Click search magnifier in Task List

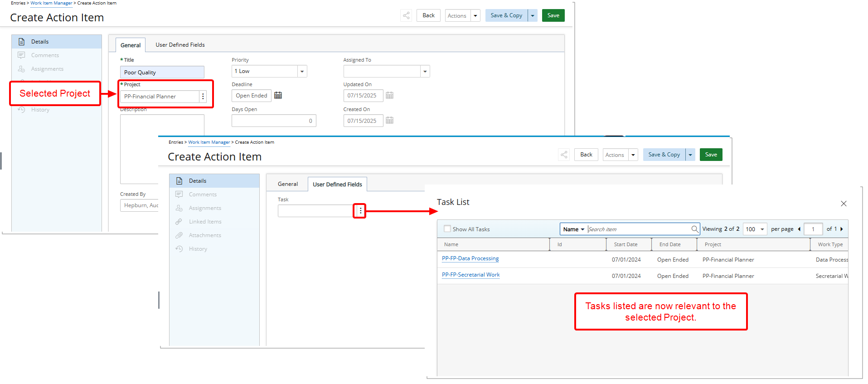click(694, 229)
